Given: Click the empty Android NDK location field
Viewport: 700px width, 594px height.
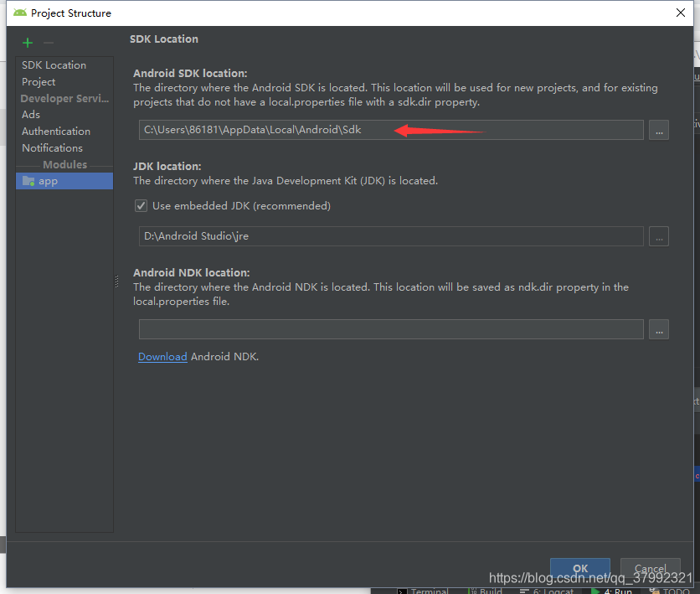Looking at the screenshot, I should [391, 329].
